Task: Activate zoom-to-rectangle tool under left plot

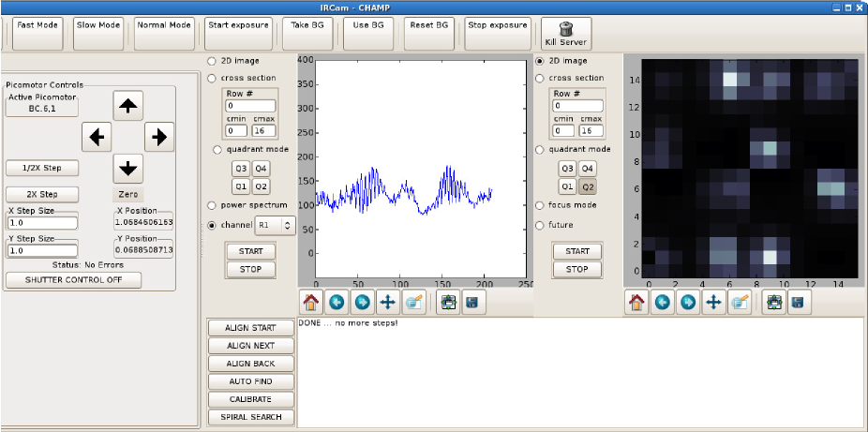Action: point(413,303)
